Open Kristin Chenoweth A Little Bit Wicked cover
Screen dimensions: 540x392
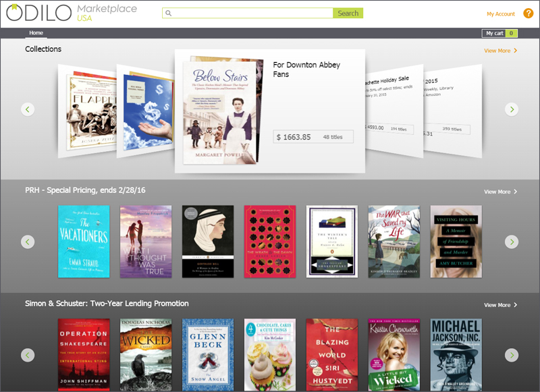[x=394, y=354]
